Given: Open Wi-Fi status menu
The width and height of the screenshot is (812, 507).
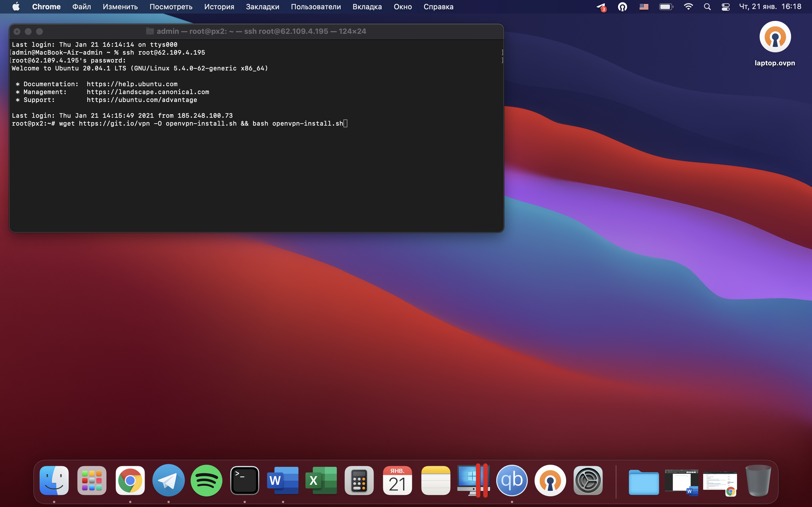Looking at the screenshot, I should click(x=688, y=7).
